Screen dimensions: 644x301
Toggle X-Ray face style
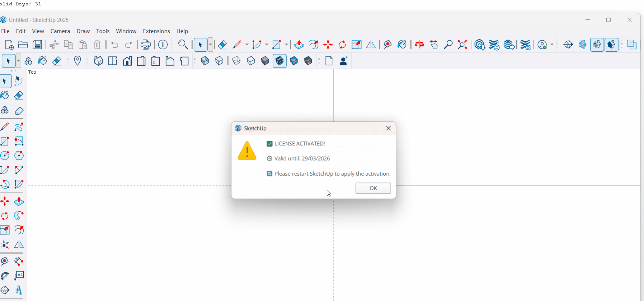coord(205,61)
